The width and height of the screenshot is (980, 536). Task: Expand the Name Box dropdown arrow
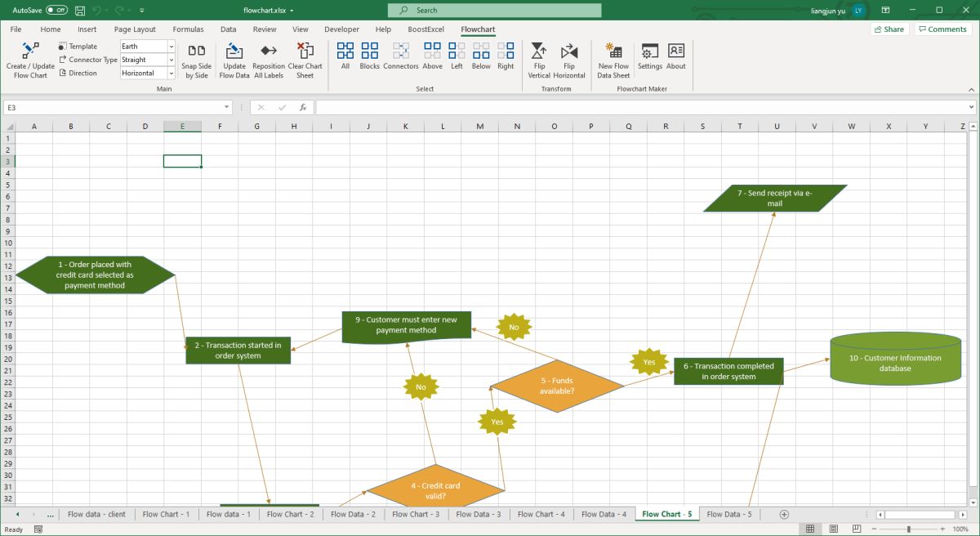tap(227, 107)
